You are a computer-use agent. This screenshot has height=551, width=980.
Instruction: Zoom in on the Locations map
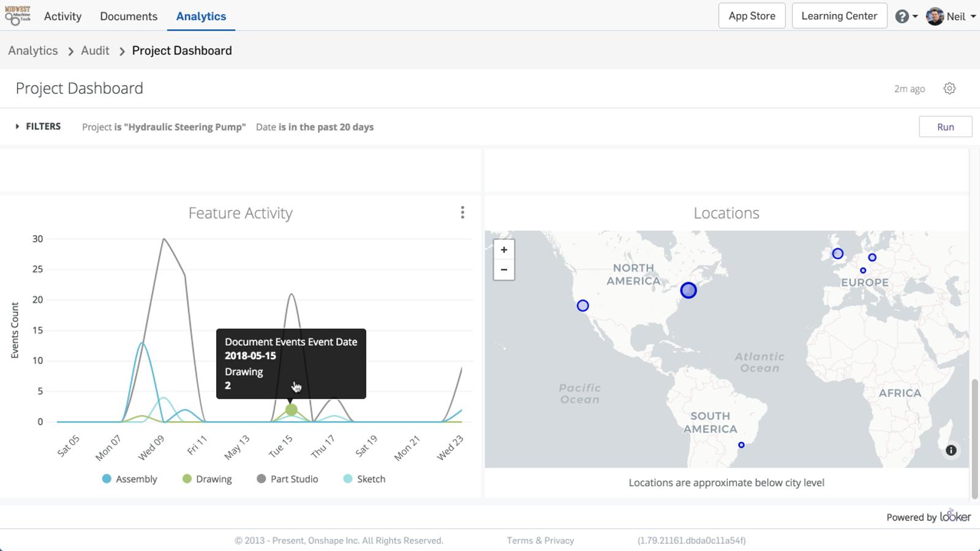[503, 250]
